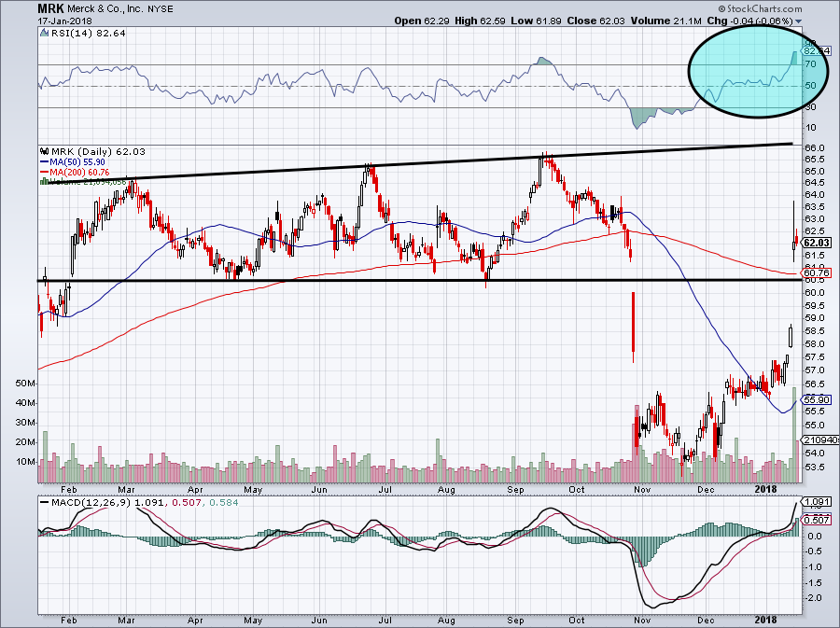Image resolution: width=840 pixels, height=628 pixels.
Task: Click the 58.0 price axis label
Action: (814, 344)
